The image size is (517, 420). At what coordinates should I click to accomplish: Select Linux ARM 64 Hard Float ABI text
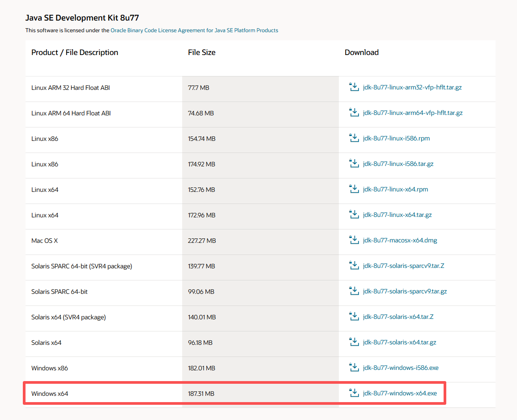point(71,113)
